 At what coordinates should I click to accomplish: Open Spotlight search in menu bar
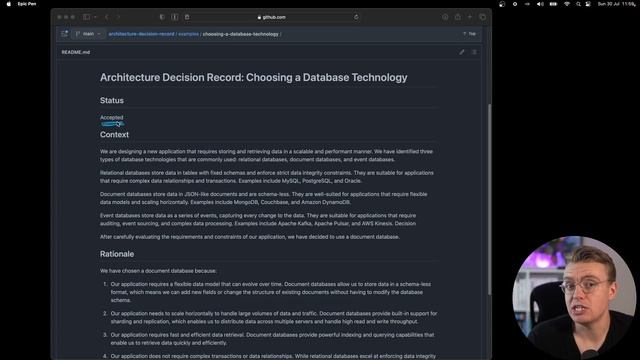coord(578,4)
